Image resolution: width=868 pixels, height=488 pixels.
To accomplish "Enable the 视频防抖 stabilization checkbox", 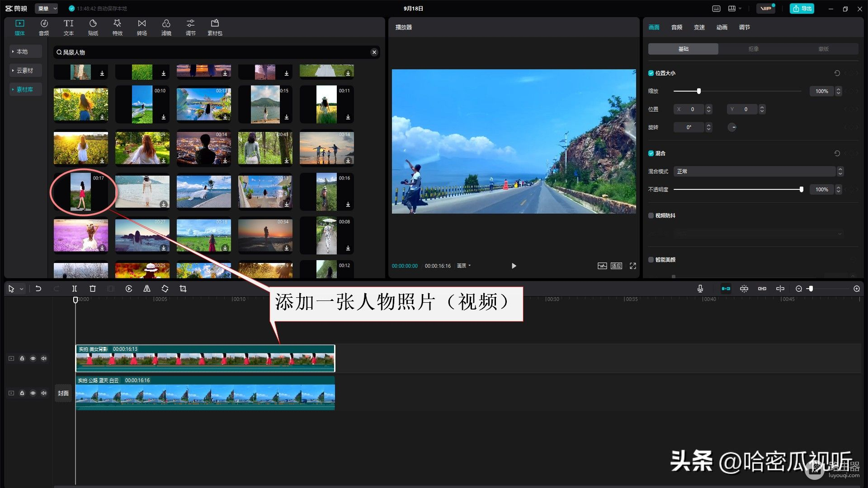I will [651, 216].
